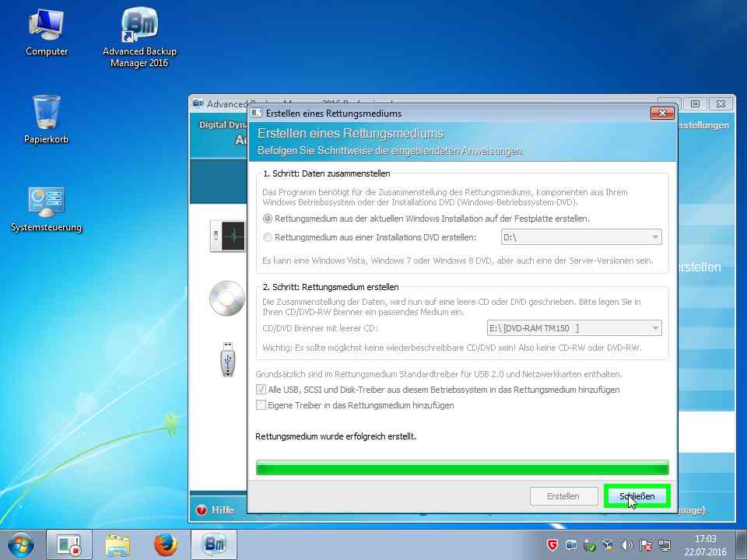
Task: Click the Schließen button
Action: [637, 496]
